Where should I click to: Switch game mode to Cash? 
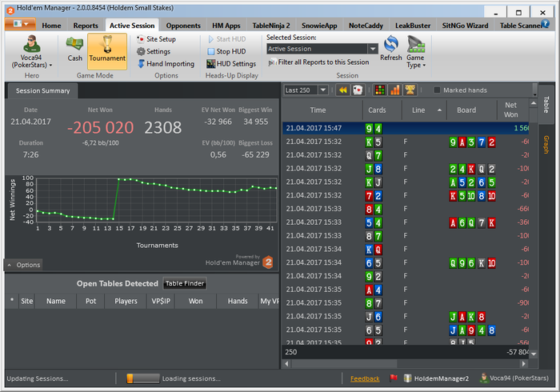point(74,50)
